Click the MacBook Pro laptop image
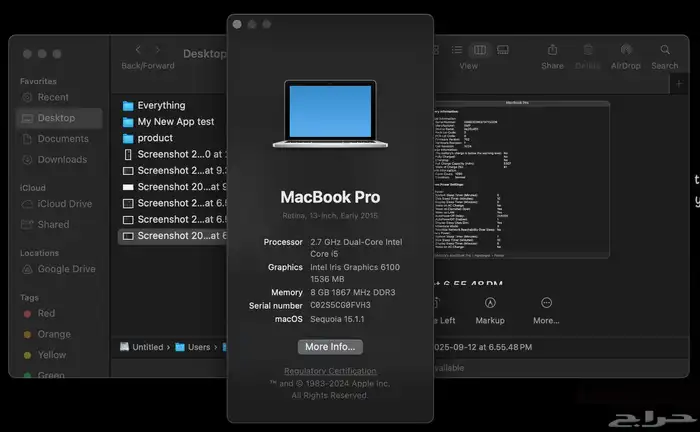Screen dimensions: 700x432 click(x=330, y=114)
